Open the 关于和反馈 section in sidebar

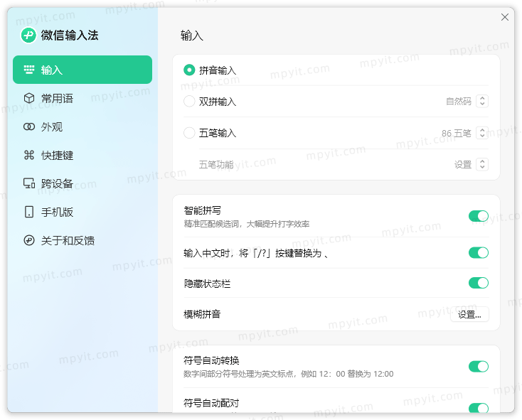[x=82, y=240]
